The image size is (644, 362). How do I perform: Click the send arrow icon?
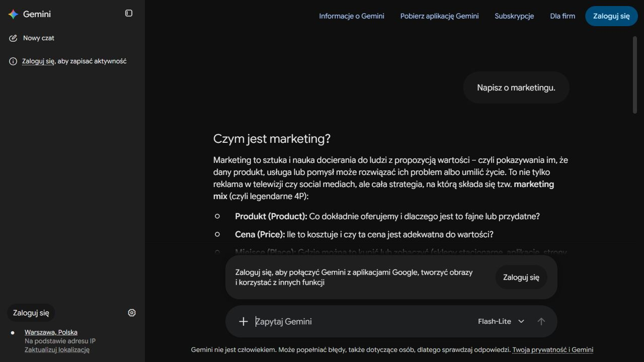click(x=541, y=321)
